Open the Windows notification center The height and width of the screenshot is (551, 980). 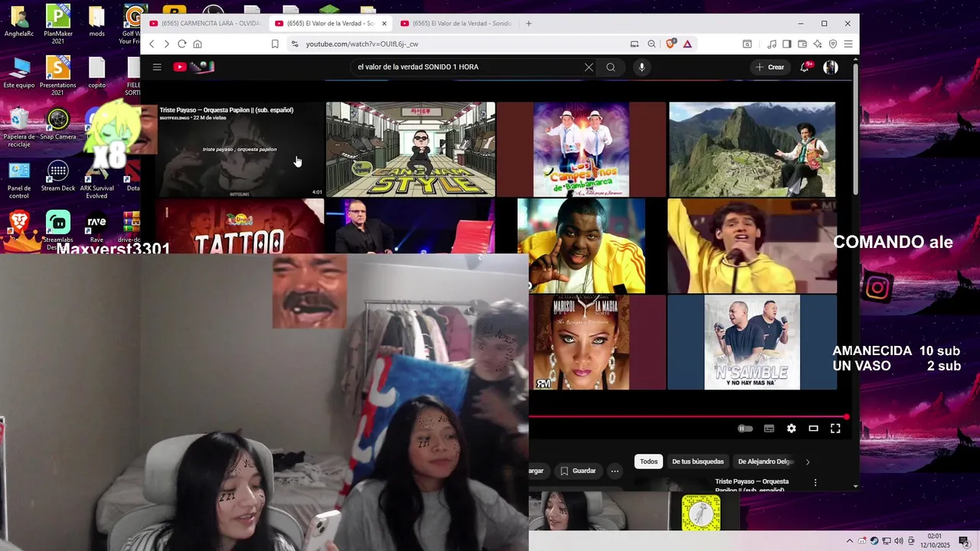click(x=964, y=541)
